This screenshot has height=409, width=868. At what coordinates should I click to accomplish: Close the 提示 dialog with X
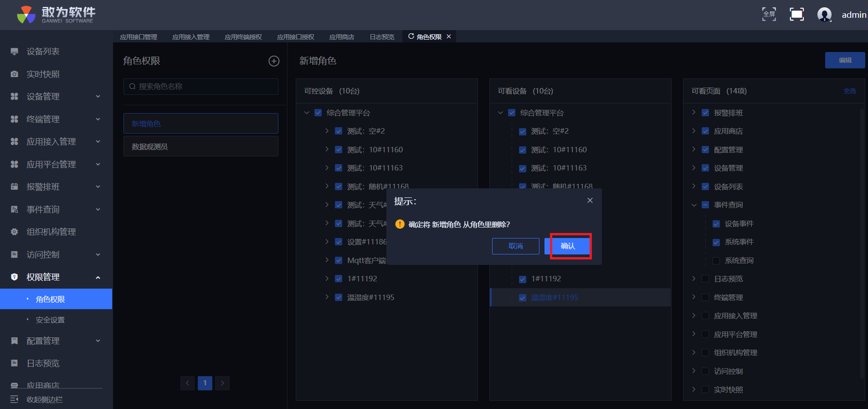coord(590,200)
